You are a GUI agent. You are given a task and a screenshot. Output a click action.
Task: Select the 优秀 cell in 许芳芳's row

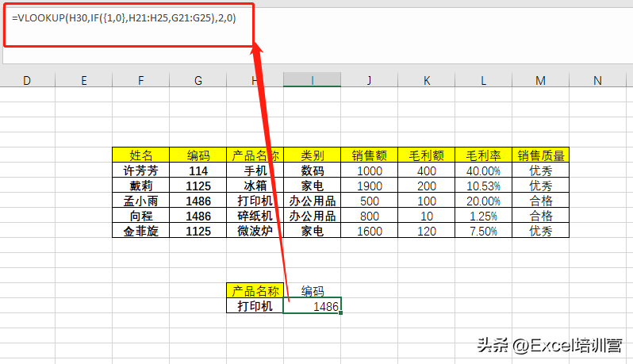pyautogui.click(x=540, y=171)
